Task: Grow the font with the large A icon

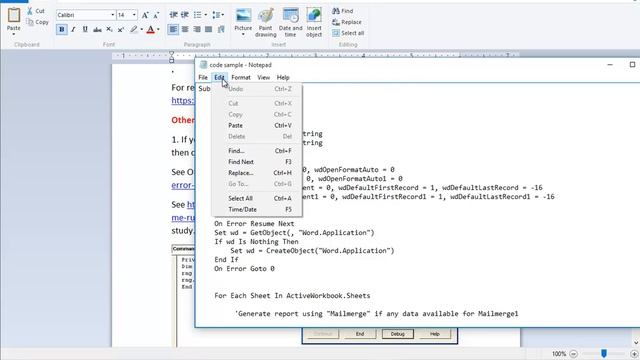Action: click(x=145, y=15)
